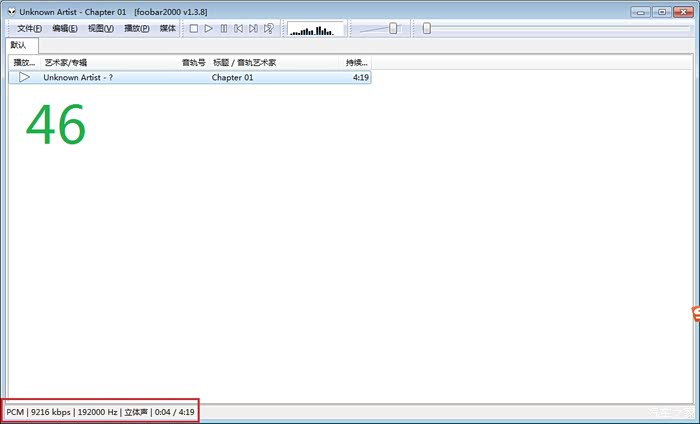Click the Stop playback button
Image resolution: width=700 pixels, height=424 pixels.
pyautogui.click(x=193, y=28)
